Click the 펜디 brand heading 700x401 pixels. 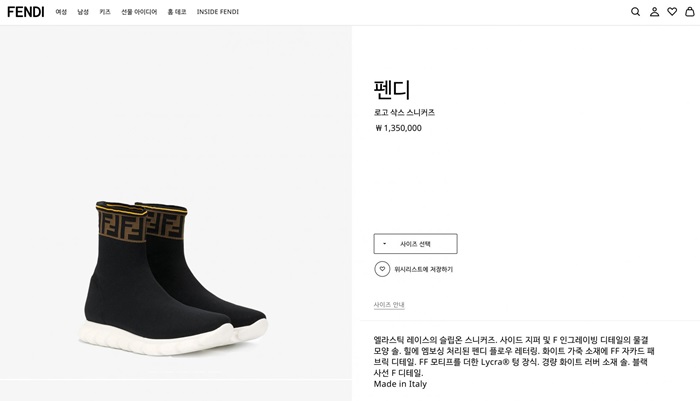tap(392, 89)
